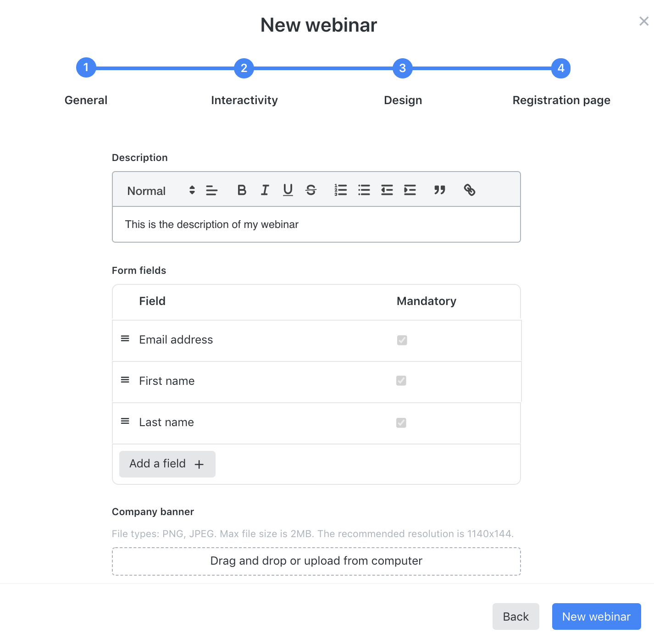Increase the indent of the text

point(410,190)
